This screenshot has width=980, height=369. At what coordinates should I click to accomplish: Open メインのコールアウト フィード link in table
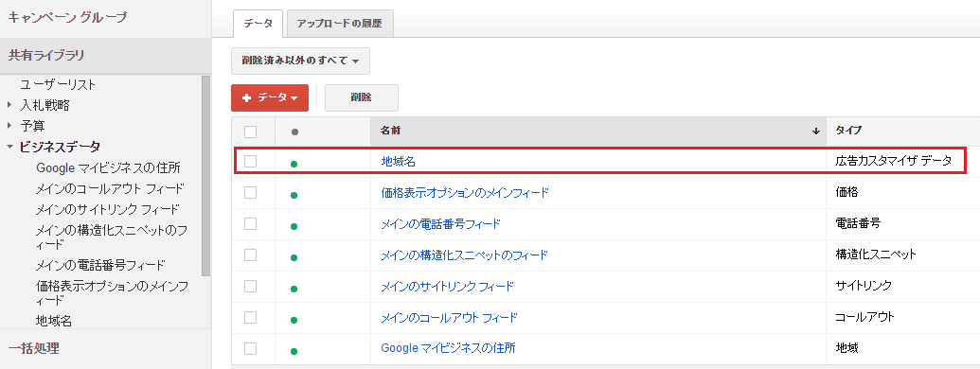(450, 317)
